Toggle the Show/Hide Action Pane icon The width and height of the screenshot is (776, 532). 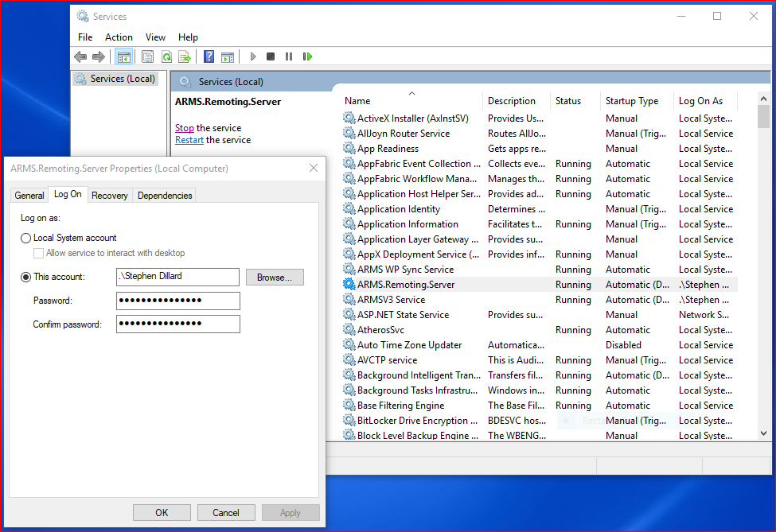(x=228, y=57)
